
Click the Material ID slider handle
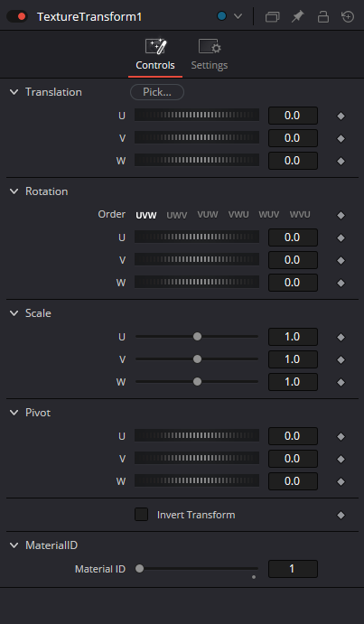139,569
